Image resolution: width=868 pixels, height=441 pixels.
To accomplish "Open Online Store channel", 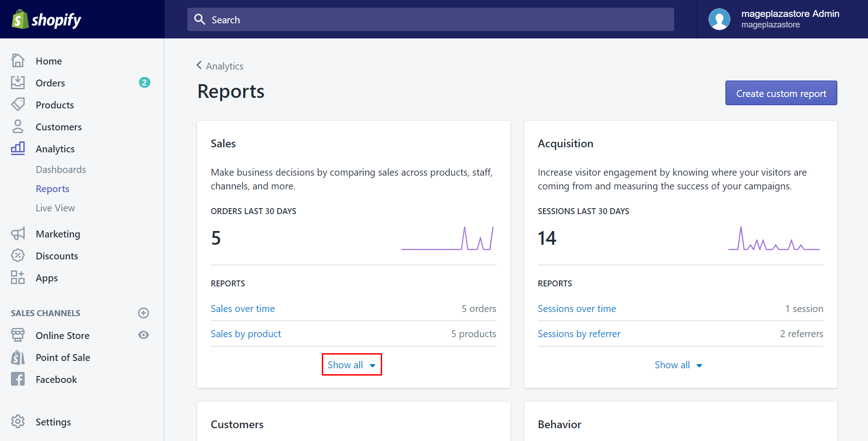I will click(63, 335).
